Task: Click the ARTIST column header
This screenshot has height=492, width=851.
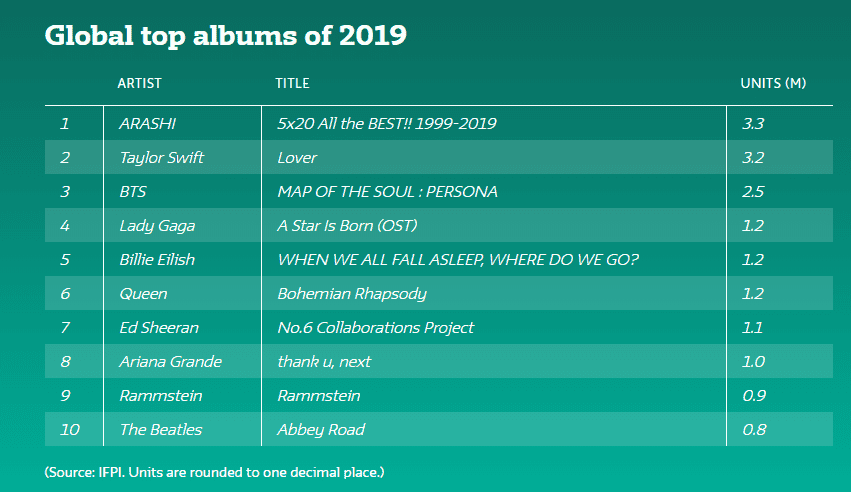Action: [139, 83]
